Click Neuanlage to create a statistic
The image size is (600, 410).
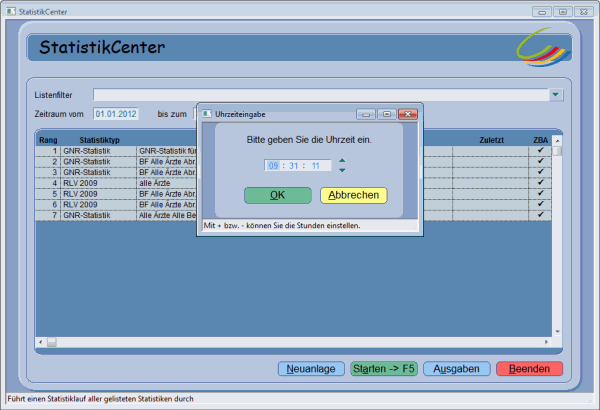[311, 369]
